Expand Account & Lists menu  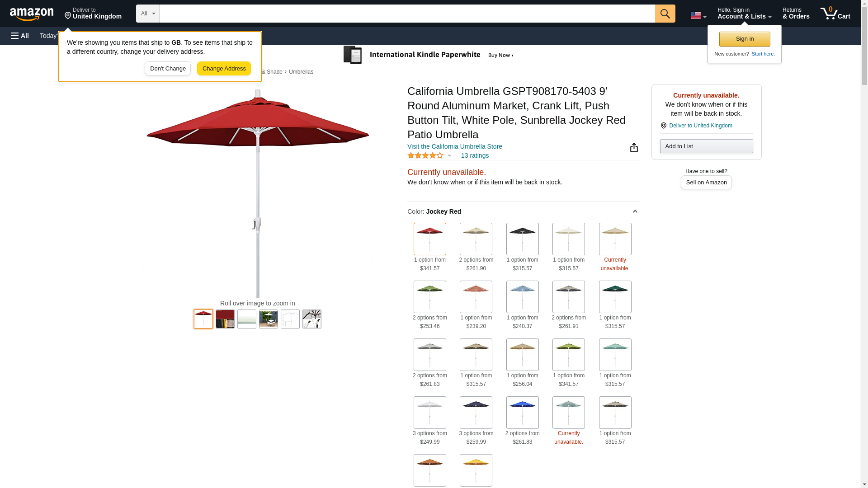click(x=744, y=14)
